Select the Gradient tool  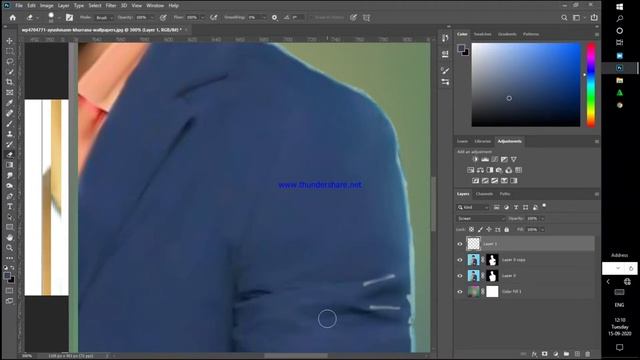tap(9, 165)
